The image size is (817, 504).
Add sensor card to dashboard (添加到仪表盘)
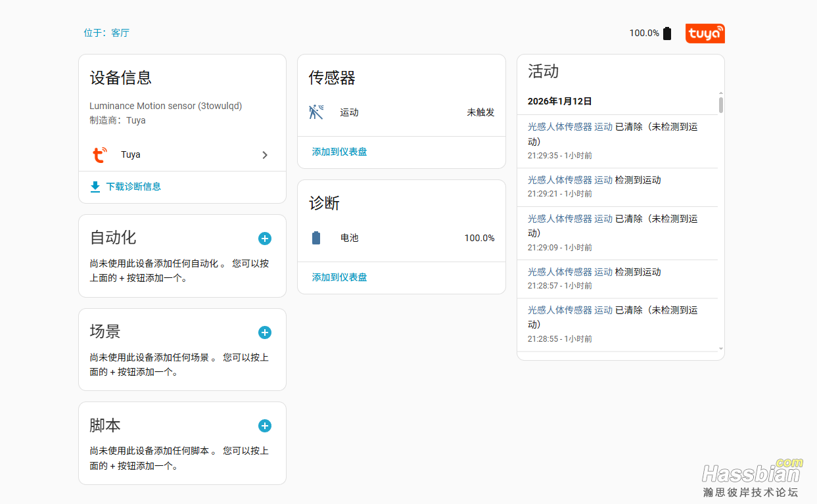coord(339,152)
